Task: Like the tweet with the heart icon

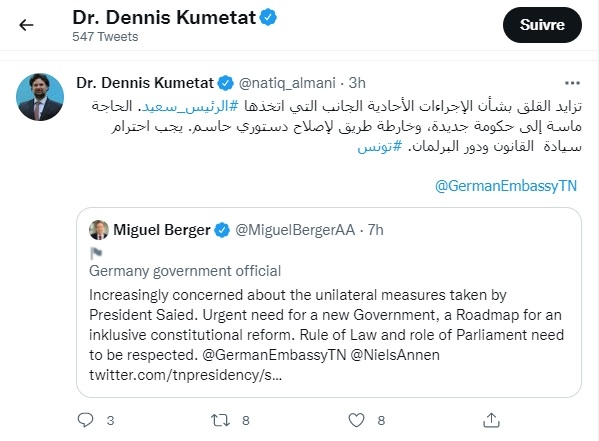Action: click(x=356, y=420)
